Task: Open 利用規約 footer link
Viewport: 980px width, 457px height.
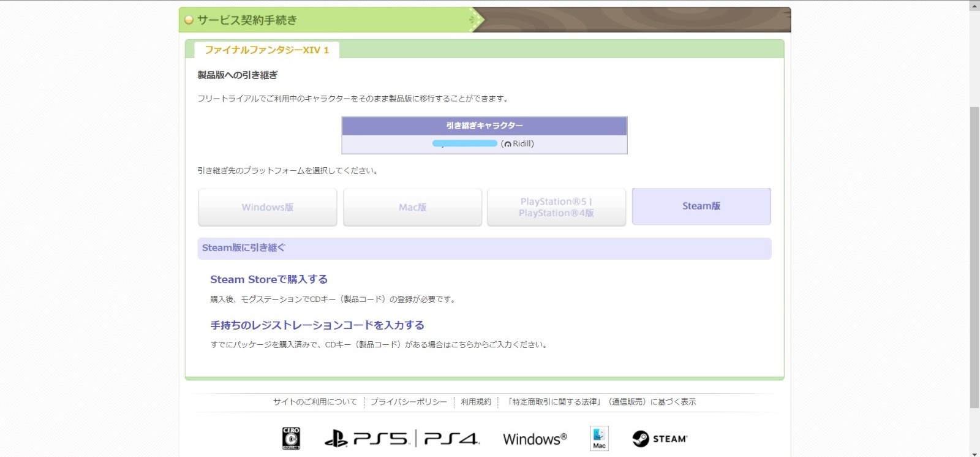Action: click(476, 402)
